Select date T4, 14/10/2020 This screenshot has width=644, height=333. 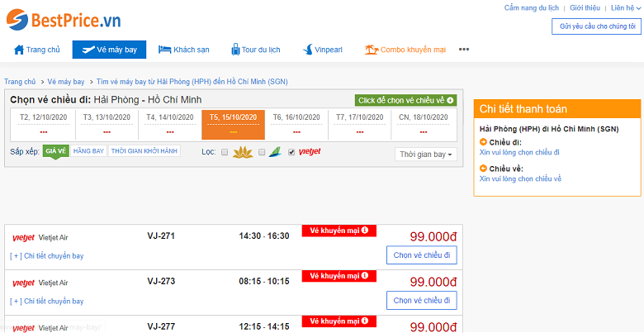170,124
